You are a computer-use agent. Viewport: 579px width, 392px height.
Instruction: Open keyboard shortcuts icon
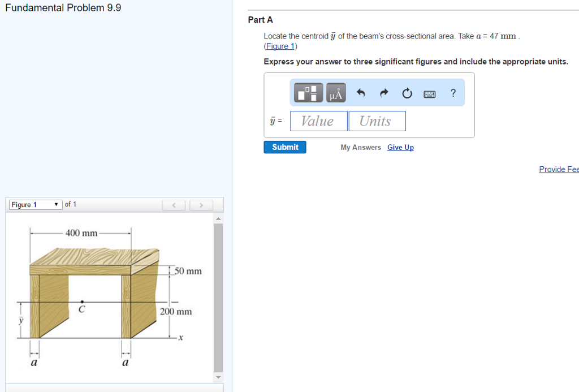(x=430, y=94)
